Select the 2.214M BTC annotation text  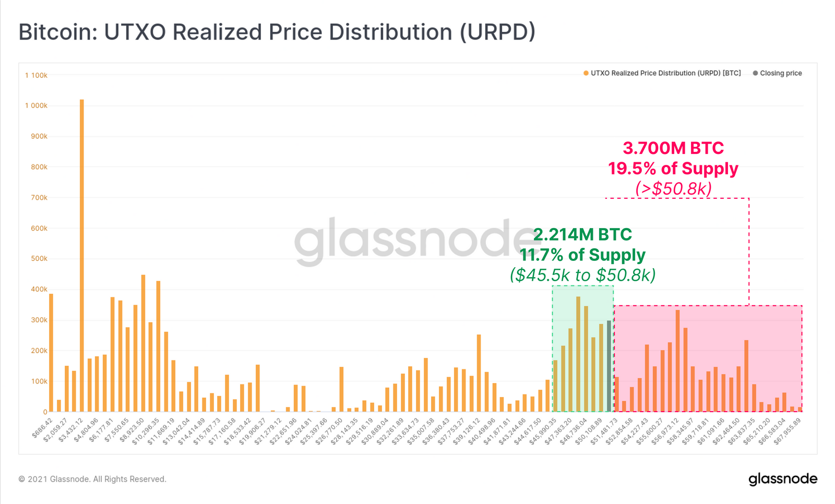582,235
